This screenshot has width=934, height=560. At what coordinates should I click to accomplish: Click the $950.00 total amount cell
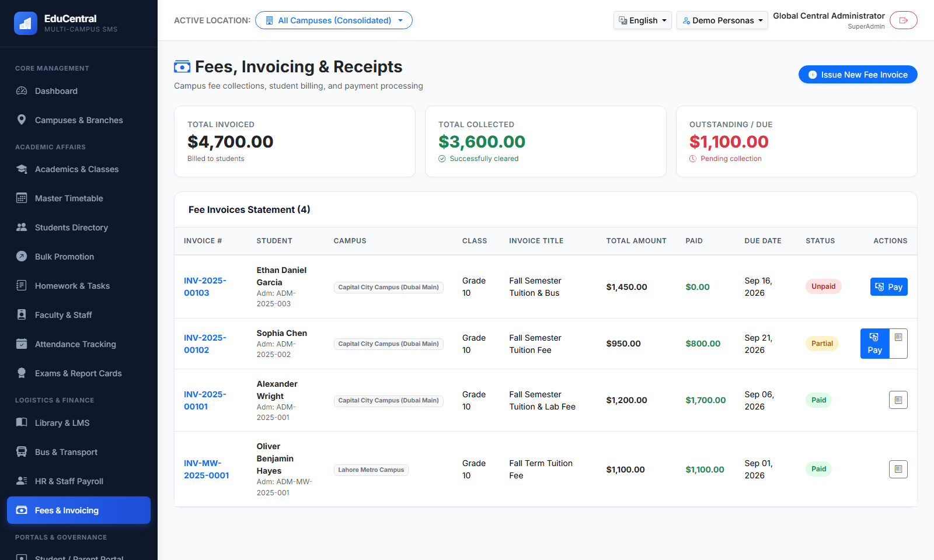623,344
